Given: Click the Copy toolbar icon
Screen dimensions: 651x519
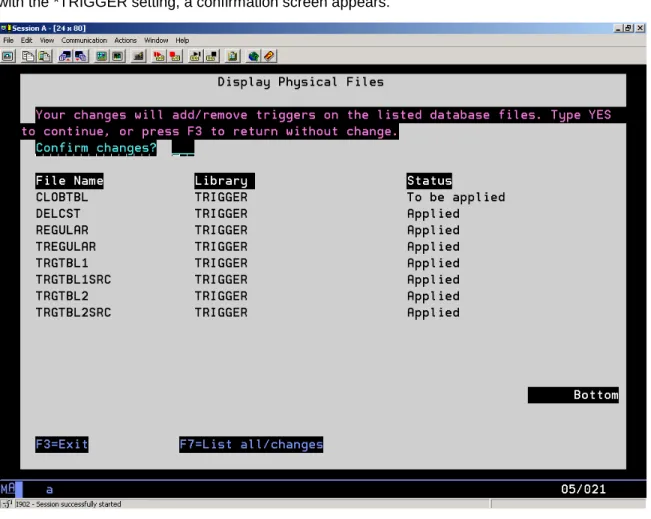Looking at the screenshot, I should pyautogui.click(x=28, y=56).
